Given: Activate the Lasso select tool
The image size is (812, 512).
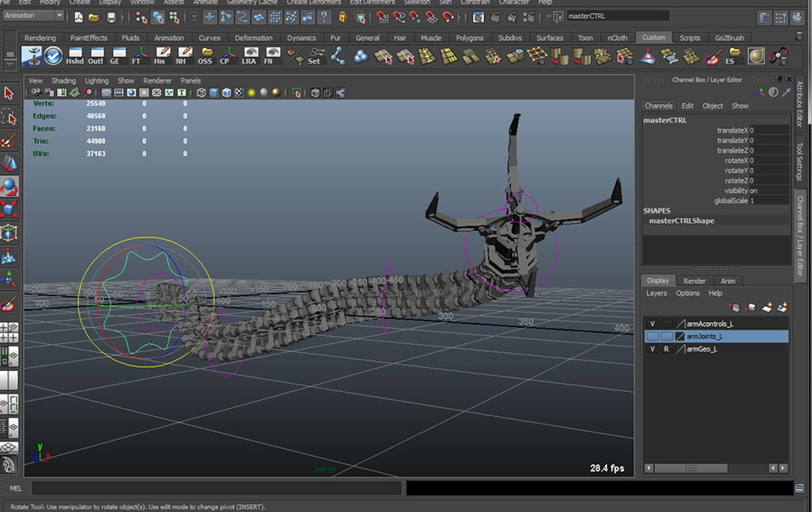Looking at the screenshot, I should [9, 117].
